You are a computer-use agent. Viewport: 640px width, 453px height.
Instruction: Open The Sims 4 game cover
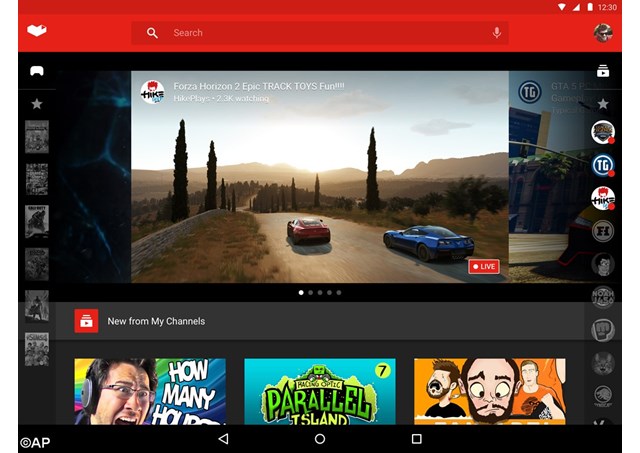pos(37,349)
